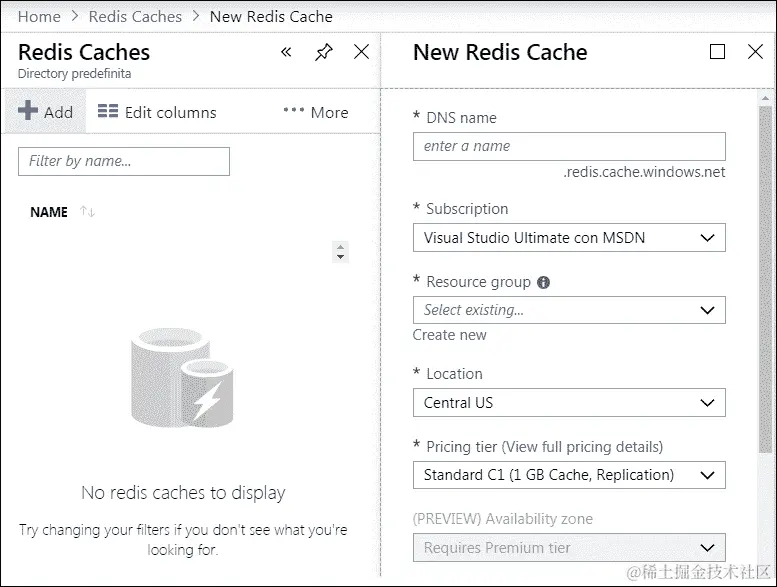Screen dimensions: 777x587
Task: Click the NAME sort arrows icon
Action: (88, 212)
